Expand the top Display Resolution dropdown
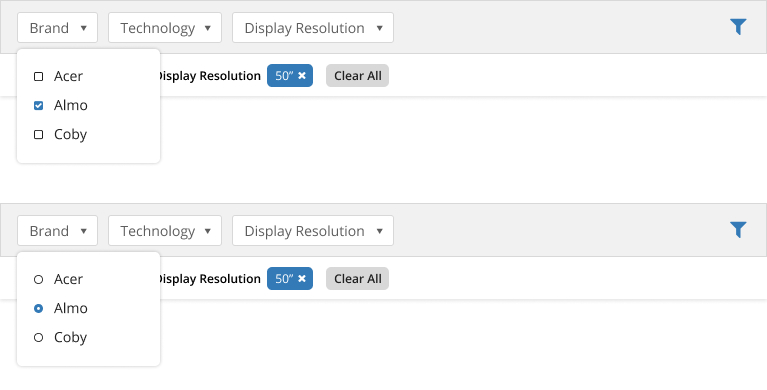 (x=313, y=27)
